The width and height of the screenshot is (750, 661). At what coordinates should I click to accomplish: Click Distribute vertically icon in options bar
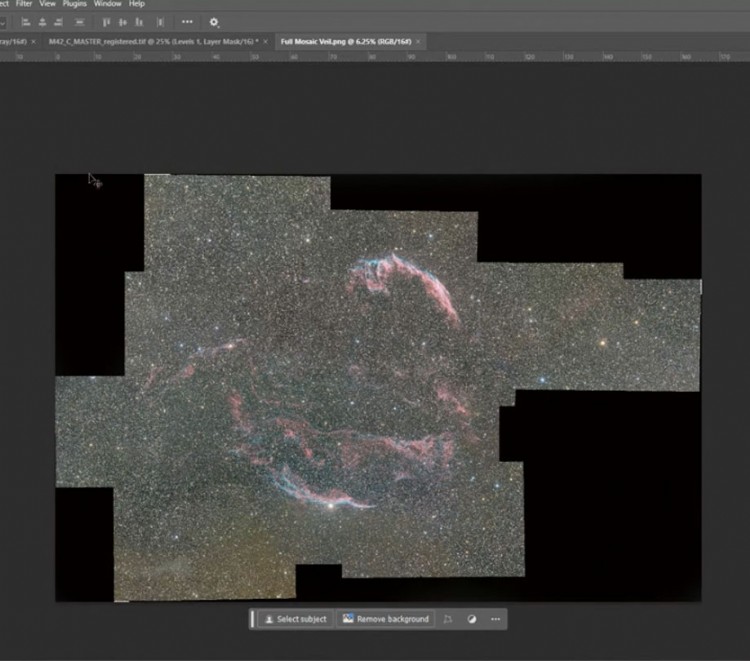coord(80,22)
